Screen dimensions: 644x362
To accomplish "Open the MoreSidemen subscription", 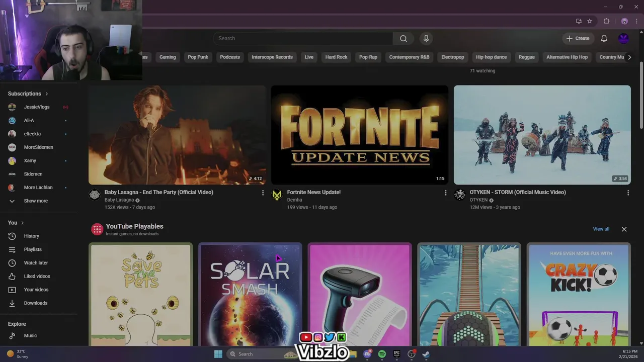I will 39,147.
